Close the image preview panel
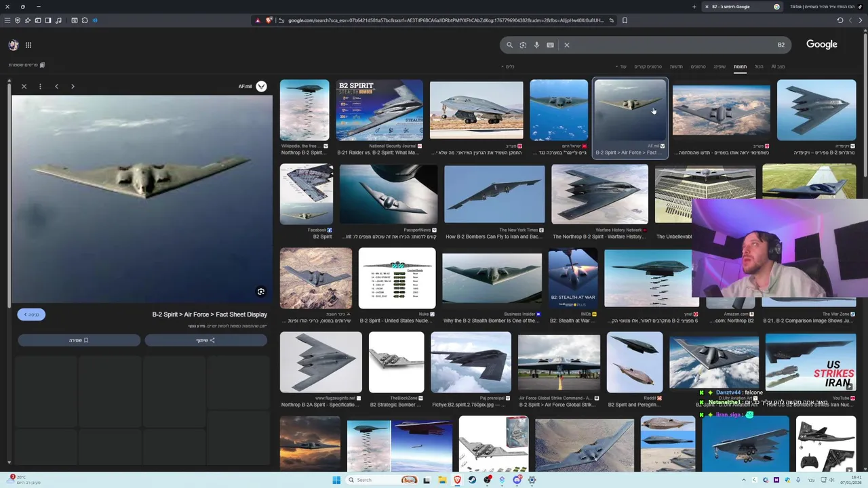 point(24,86)
